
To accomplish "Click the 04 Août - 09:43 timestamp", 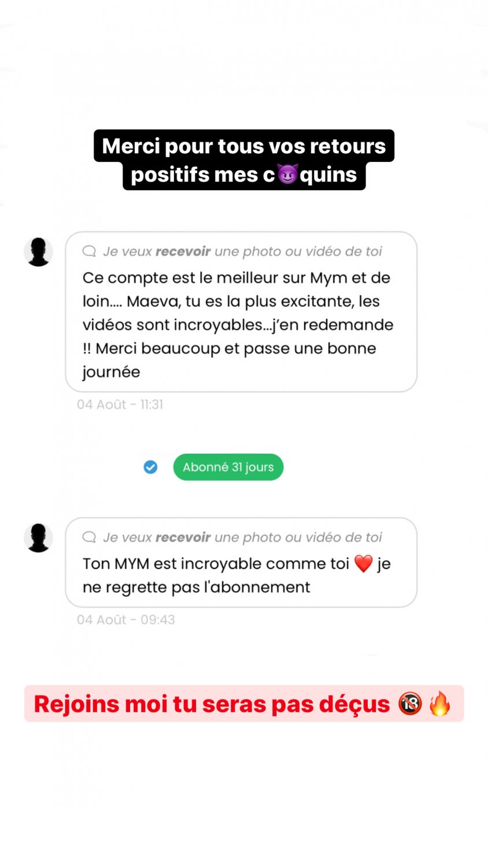I will [125, 620].
